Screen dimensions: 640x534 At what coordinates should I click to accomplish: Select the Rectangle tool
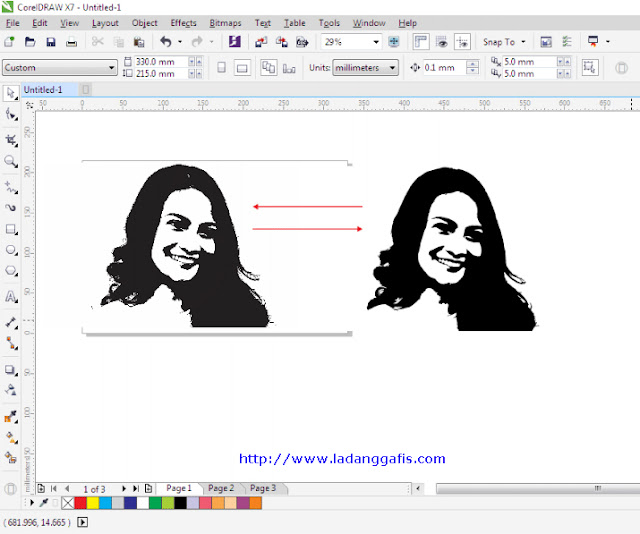pos(11,229)
